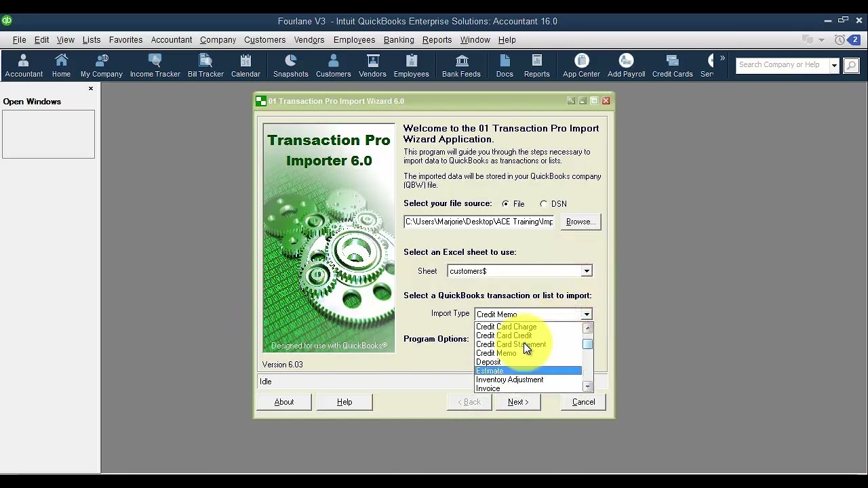
Task: Open Bank Feeds
Action: (461, 66)
